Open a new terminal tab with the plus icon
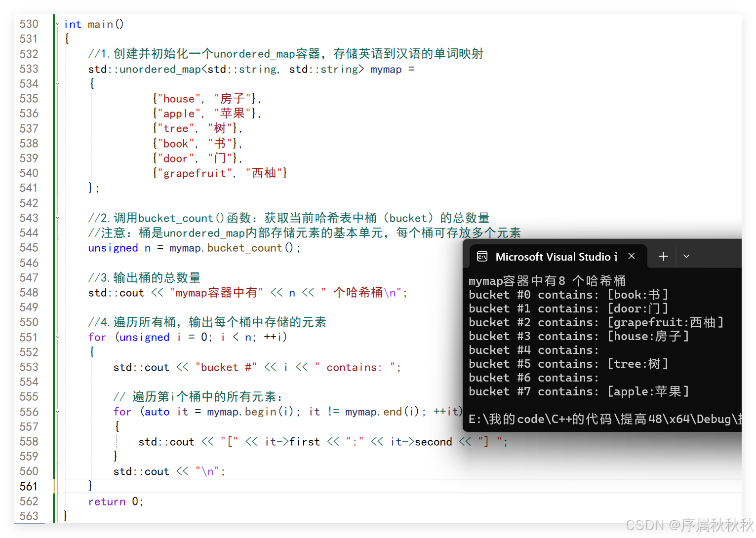The width and height of the screenshot is (756, 538). (663, 256)
